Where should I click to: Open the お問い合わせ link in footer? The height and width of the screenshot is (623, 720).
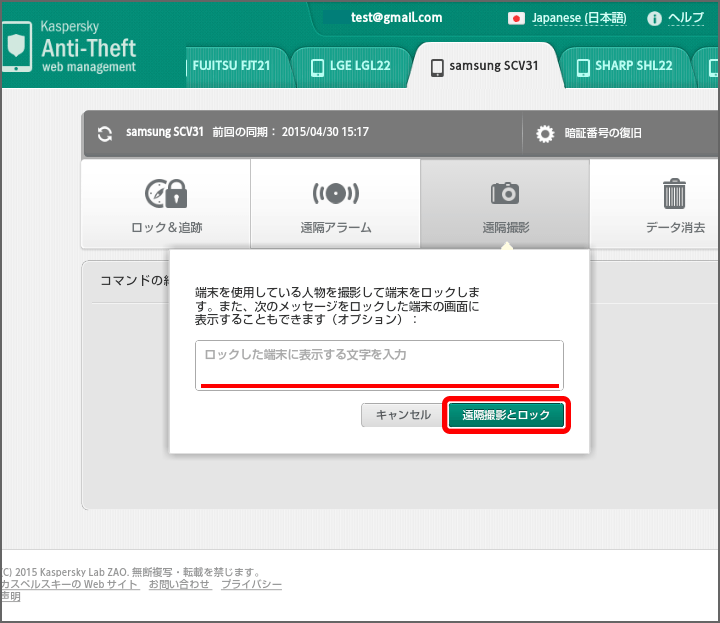pos(180,584)
